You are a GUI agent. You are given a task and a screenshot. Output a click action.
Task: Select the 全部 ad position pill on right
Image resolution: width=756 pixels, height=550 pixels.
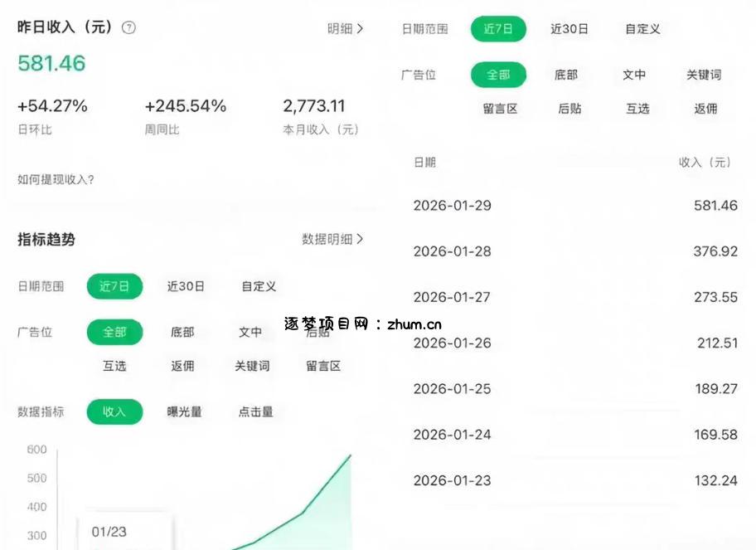point(498,75)
